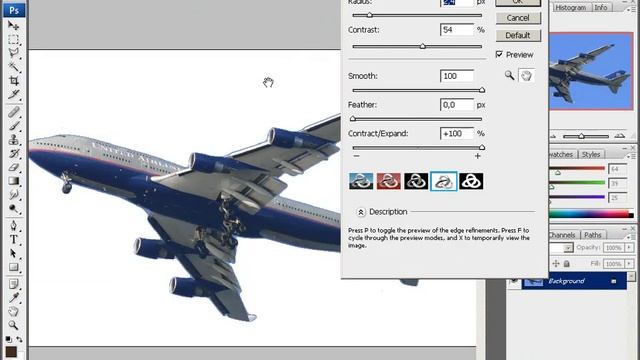The height and width of the screenshot is (360, 640).
Task: Switch to the Histogram tab
Action: 571,7
